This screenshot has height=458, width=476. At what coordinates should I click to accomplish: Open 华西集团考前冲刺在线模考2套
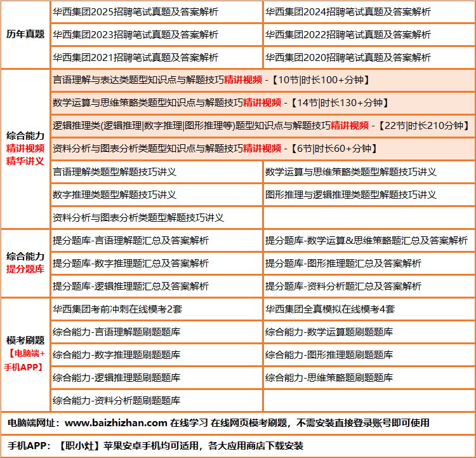(157, 309)
